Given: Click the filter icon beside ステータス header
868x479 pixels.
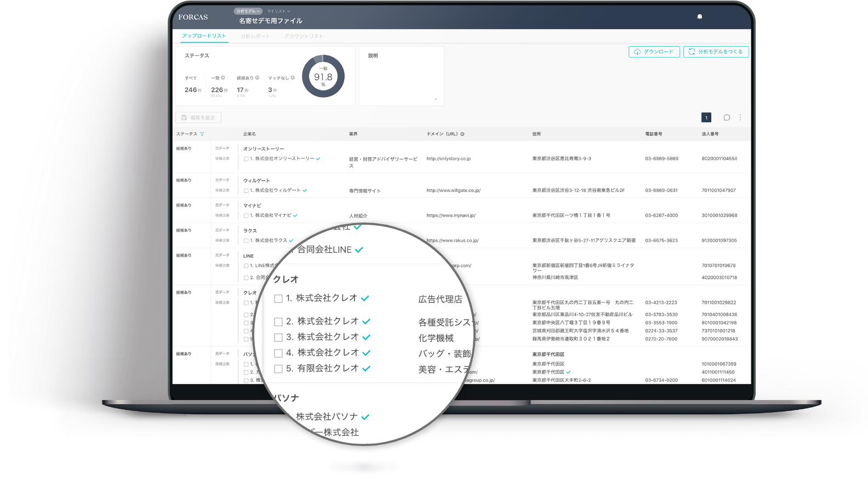Looking at the screenshot, I should [x=202, y=134].
